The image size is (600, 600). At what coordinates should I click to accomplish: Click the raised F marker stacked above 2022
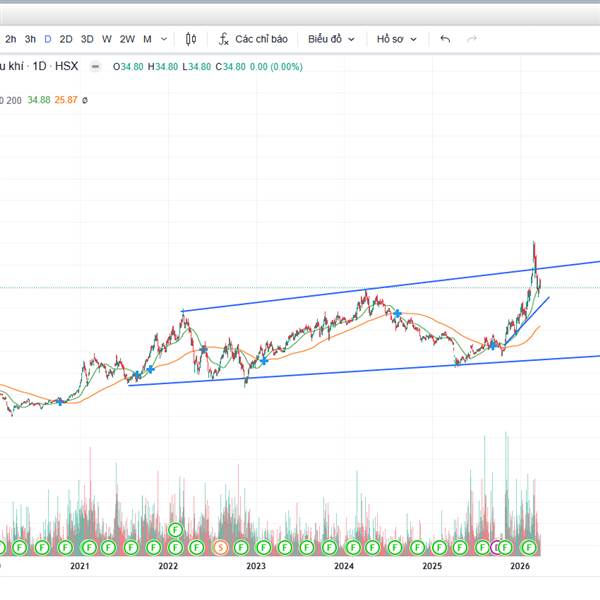coord(175,530)
